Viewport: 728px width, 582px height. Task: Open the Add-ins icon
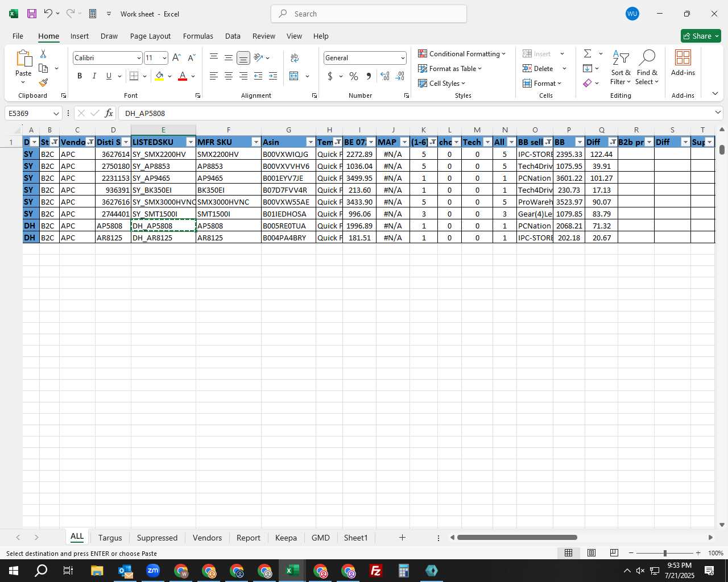[683, 63]
